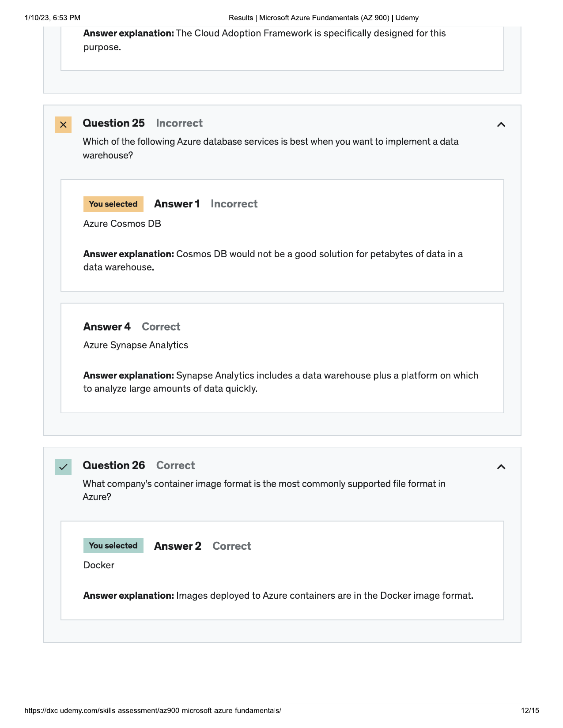Click the 'Incorrect' status beside Question 25
Screen dimensions: 563x728
coord(179,123)
